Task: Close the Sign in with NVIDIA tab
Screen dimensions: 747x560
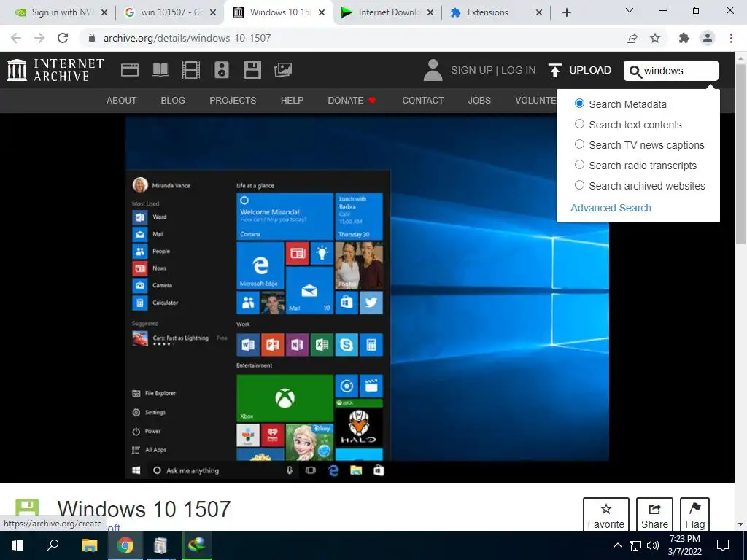Action: coord(104,12)
